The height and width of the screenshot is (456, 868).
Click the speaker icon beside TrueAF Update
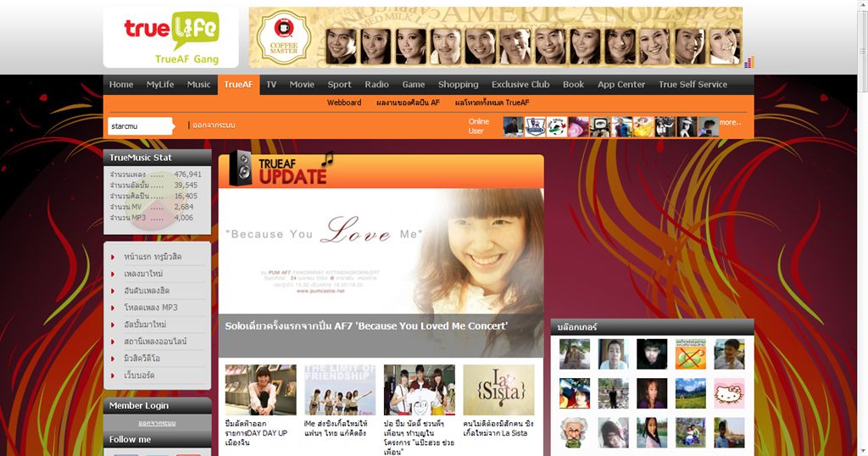click(x=241, y=168)
